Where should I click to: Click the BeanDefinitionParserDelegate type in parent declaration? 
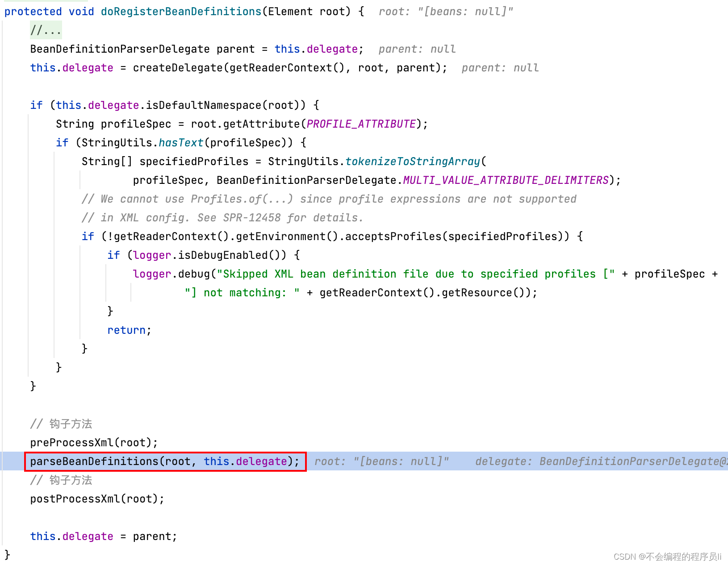120,49
